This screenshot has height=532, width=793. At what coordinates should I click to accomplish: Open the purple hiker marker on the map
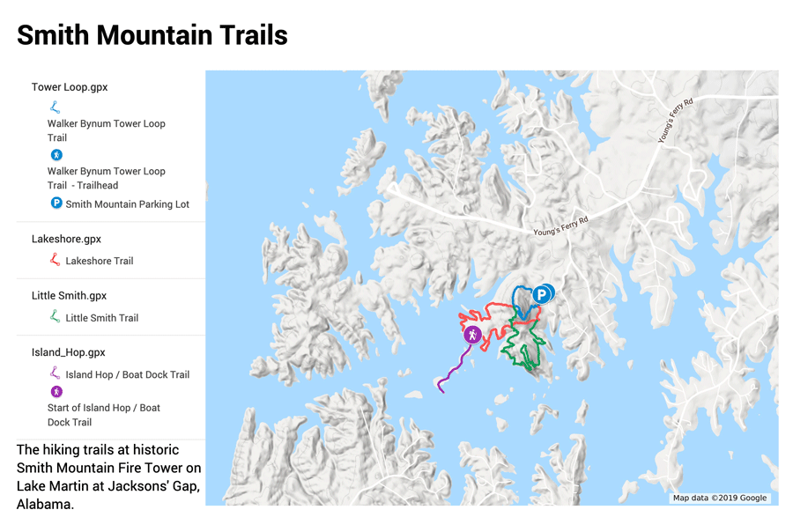coord(473,335)
